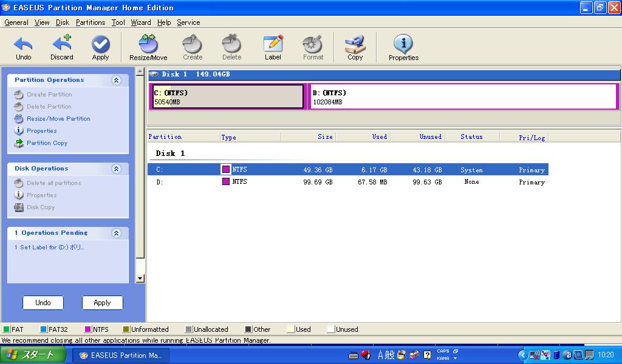Open the General menu
Image resolution: width=622 pixels, height=364 pixels.
(x=16, y=22)
